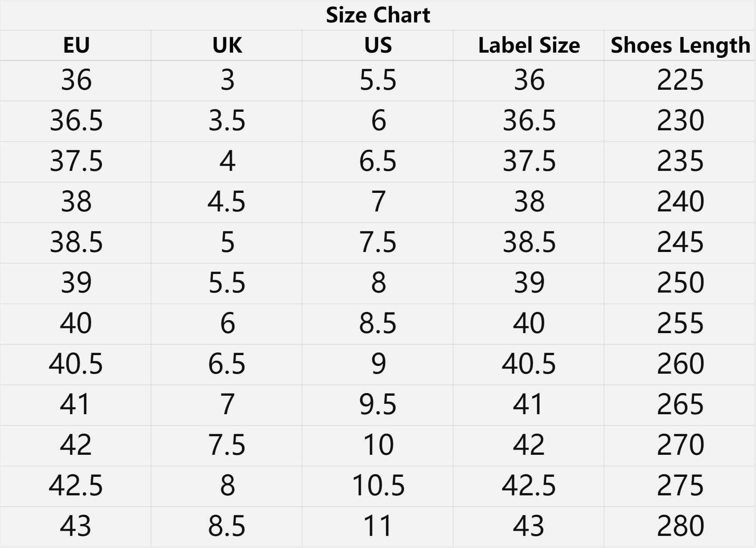Screen dimensions: 756x548
Task: Select the UK column header
Action: (x=227, y=45)
